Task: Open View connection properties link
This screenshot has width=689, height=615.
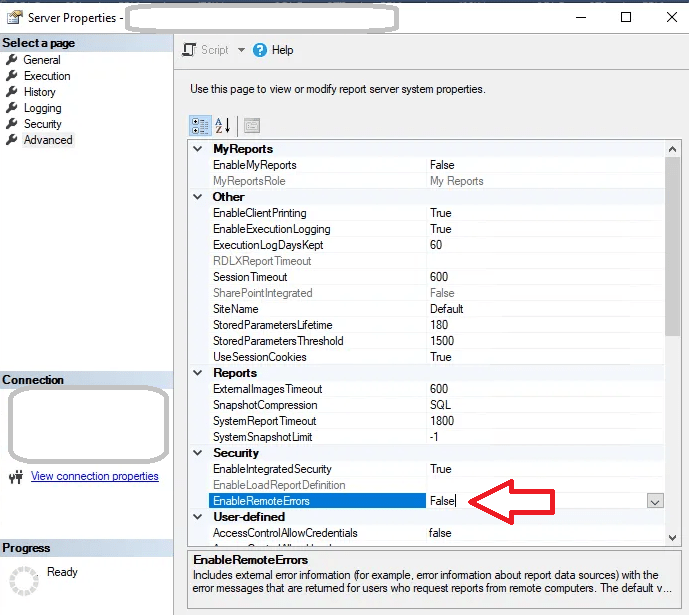Action: (x=95, y=476)
